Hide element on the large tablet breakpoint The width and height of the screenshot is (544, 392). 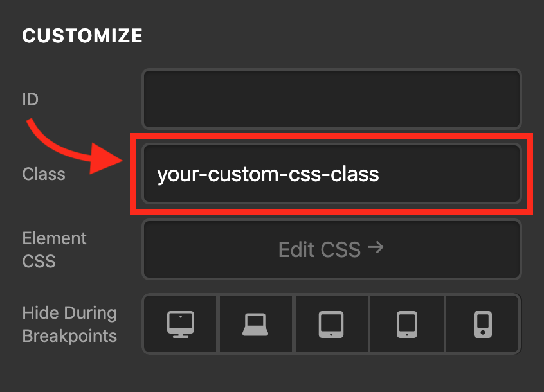[331, 324]
